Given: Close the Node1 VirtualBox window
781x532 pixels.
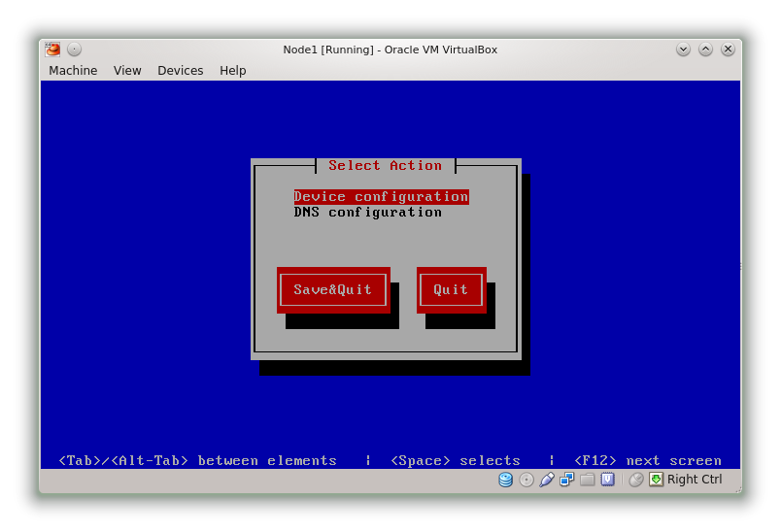Looking at the screenshot, I should point(728,50).
